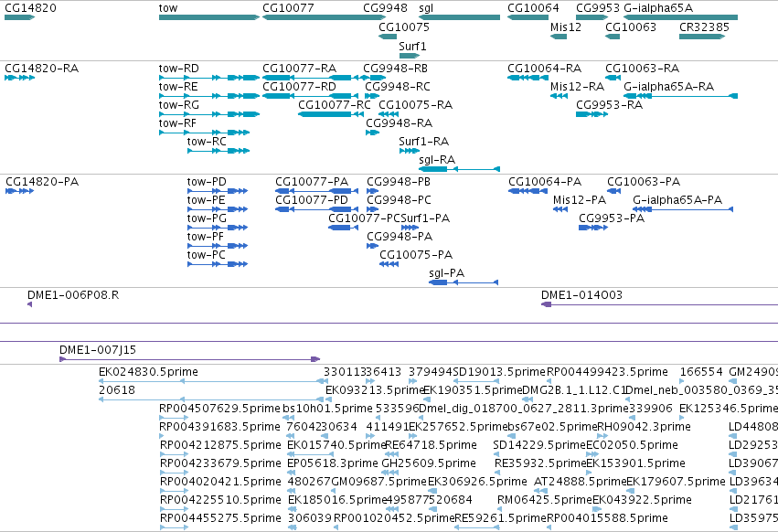Click the Mis12 gene label
The image size is (778, 532).
tap(566, 27)
